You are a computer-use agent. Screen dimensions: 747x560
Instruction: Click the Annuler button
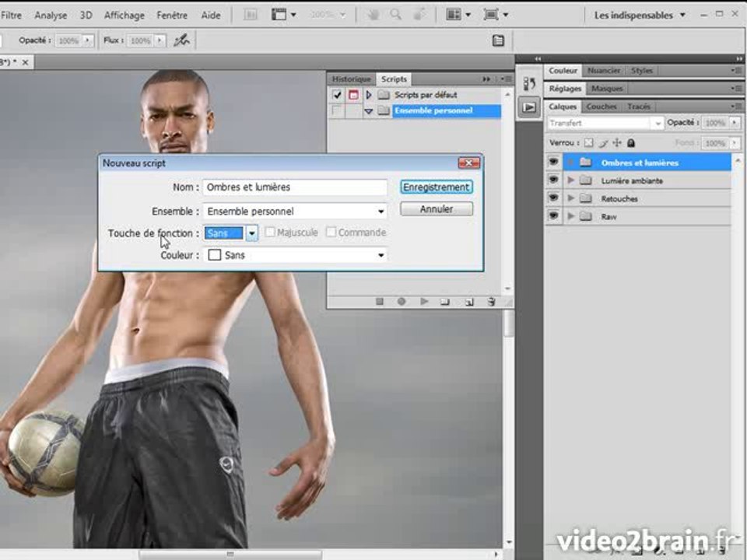(x=437, y=209)
